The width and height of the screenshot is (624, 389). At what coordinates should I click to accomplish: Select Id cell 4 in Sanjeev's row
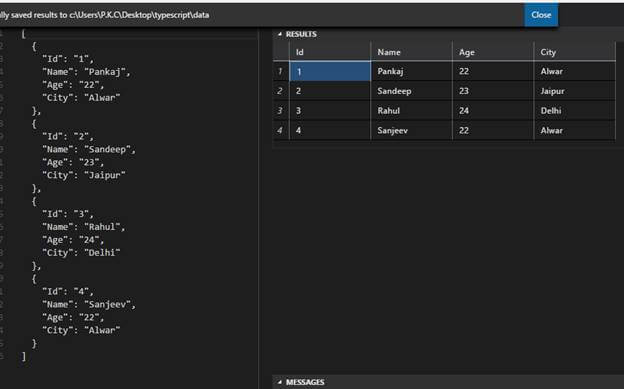coord(330,130)
